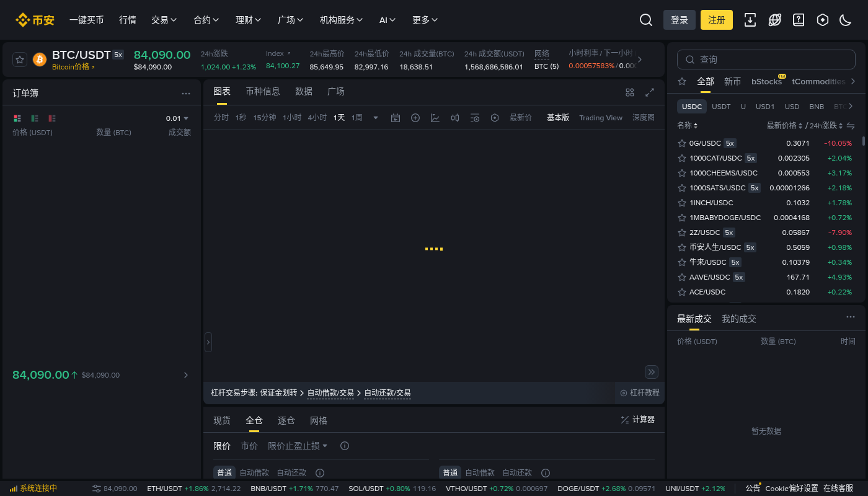The image size is (868, 496).
Task: Click the circled plus chart icon
Action: pyautogui.click(x=415, y=118)
